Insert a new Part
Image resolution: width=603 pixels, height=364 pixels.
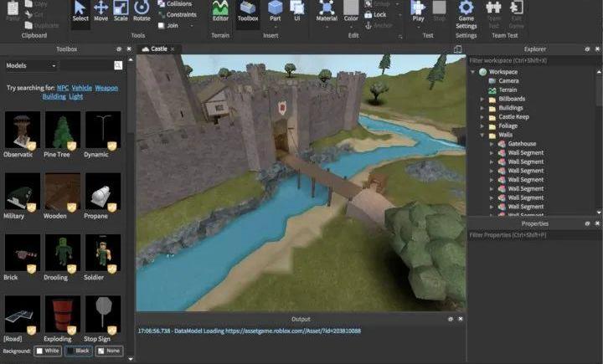pyautogui.click(x=276, y=11)
